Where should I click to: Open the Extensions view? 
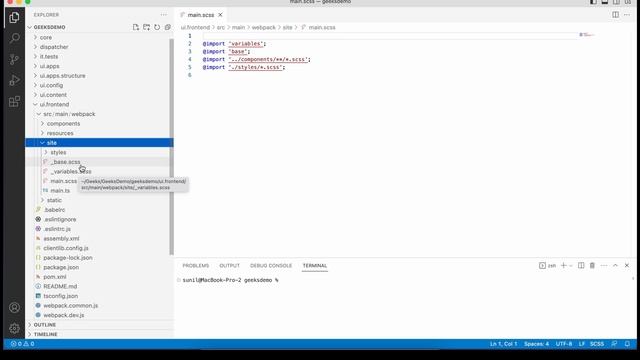[14, 101]
